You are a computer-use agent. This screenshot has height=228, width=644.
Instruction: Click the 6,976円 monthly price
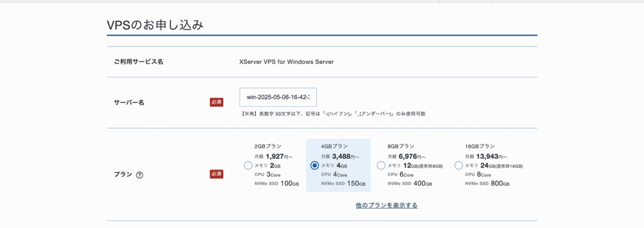[413, 156]
